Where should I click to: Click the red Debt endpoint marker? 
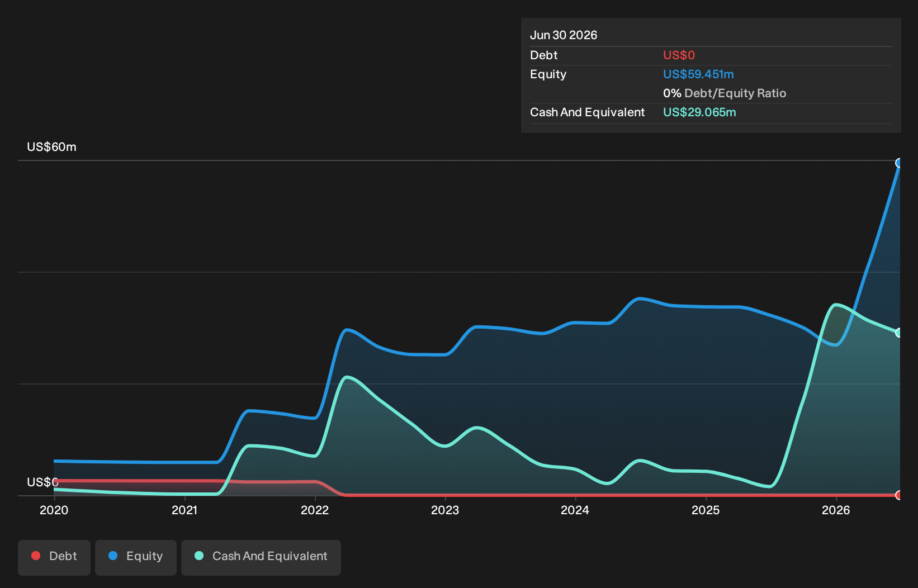click(899, 495)
